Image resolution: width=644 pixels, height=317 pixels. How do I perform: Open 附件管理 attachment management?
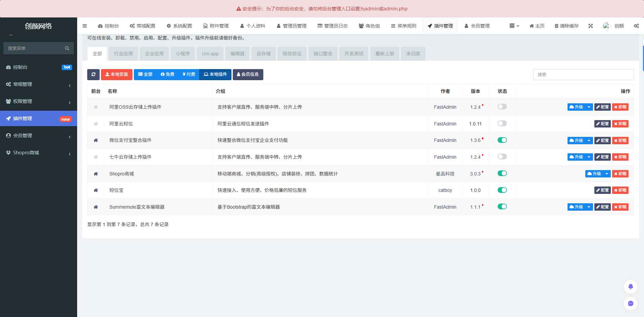tap(216, 25)
